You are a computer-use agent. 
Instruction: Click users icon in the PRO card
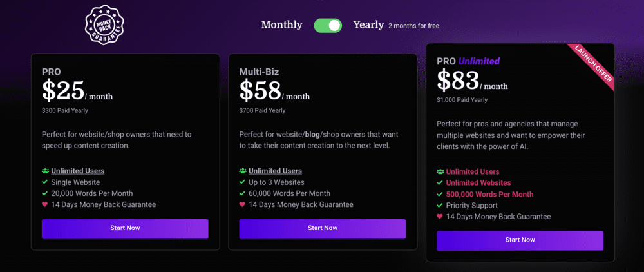[x=45, y=171]
